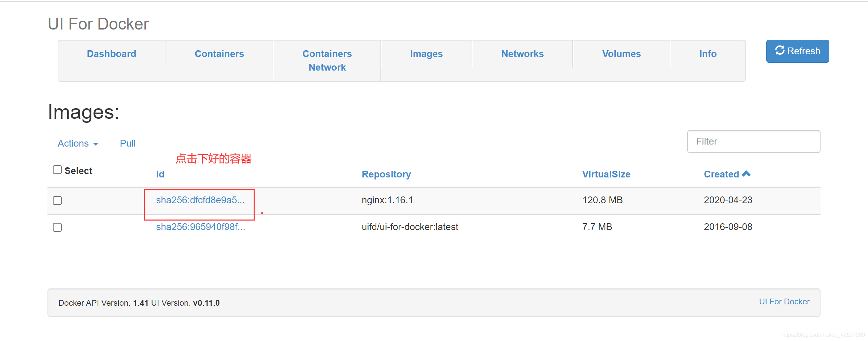Click the 7.7 MB size cell
The height and width of the screenshot is (341, 868).
[597, 227]
